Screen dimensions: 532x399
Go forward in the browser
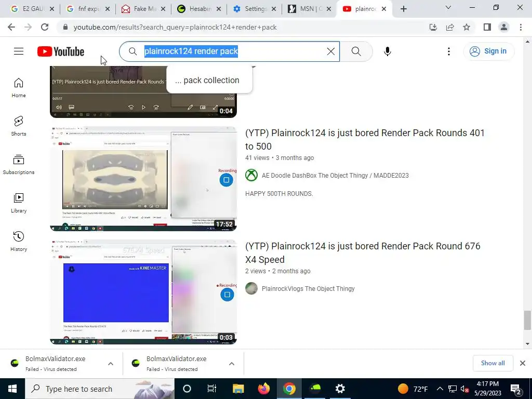(28, 27)
